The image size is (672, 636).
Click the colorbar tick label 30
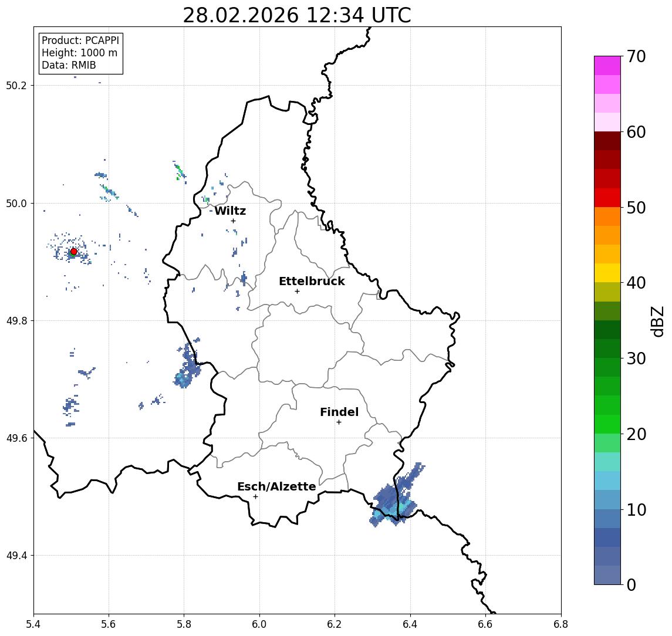tap(636, 358)
